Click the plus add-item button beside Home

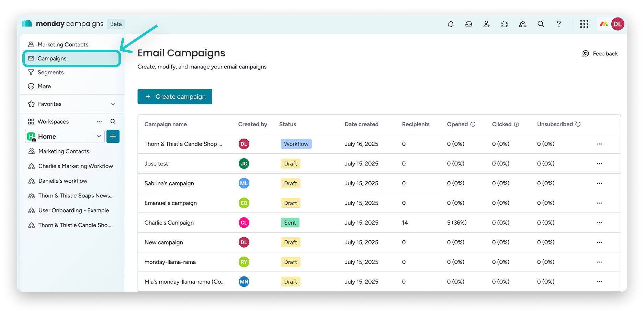(113, 137)
